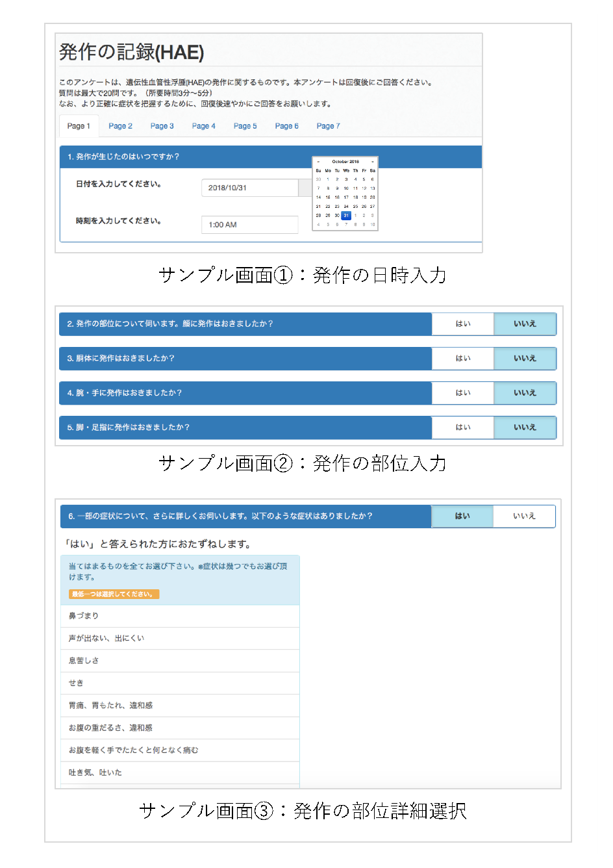Check the せき symptom option
This screenshot has width=613, height=868.
coord(180,683)
